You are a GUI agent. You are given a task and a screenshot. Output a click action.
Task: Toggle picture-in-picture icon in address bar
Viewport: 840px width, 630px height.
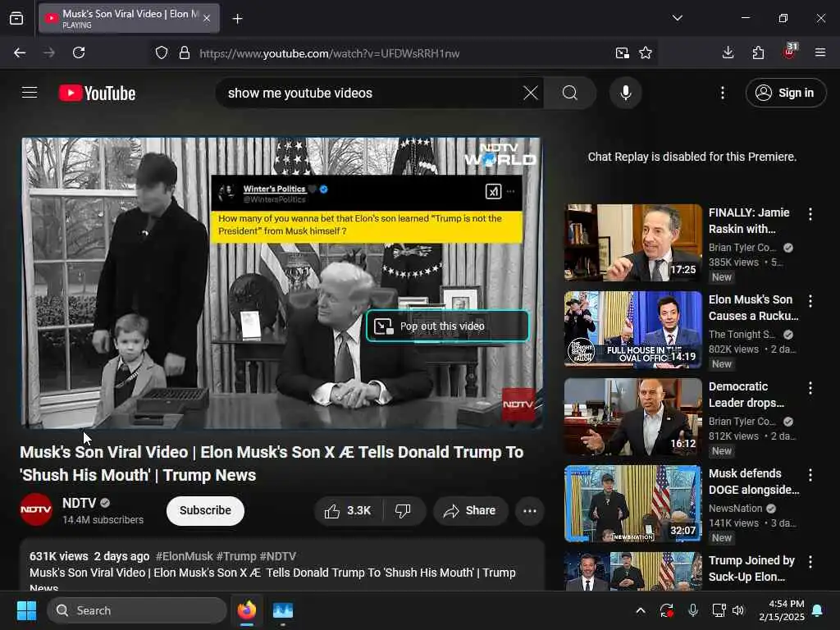click(622, 53)
